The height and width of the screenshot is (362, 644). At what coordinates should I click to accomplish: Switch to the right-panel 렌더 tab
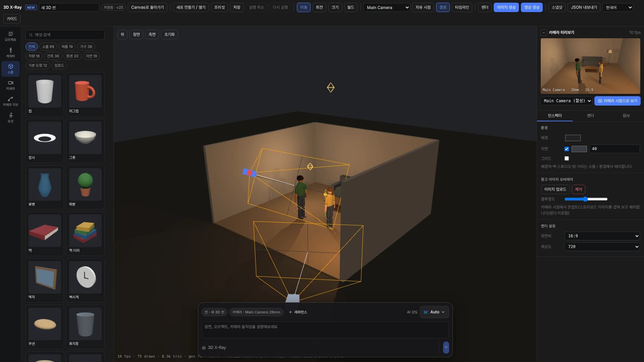(x=590, y=116)
